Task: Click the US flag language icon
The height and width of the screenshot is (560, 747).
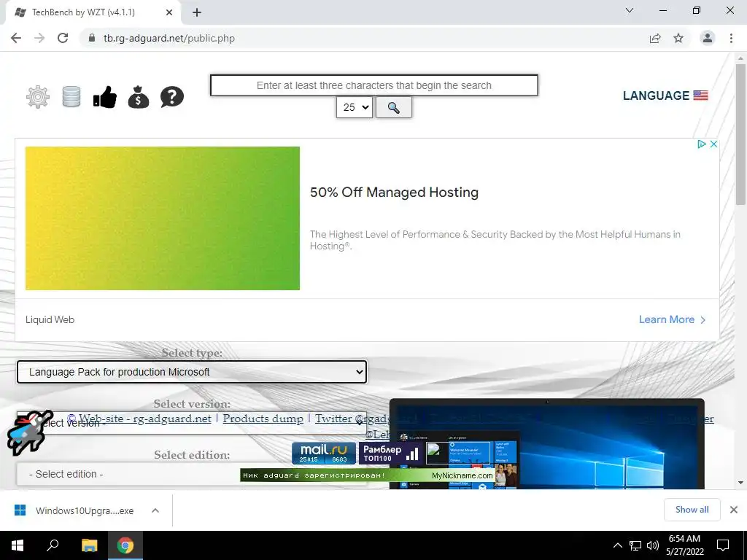Action: click(x=700, y=96)
